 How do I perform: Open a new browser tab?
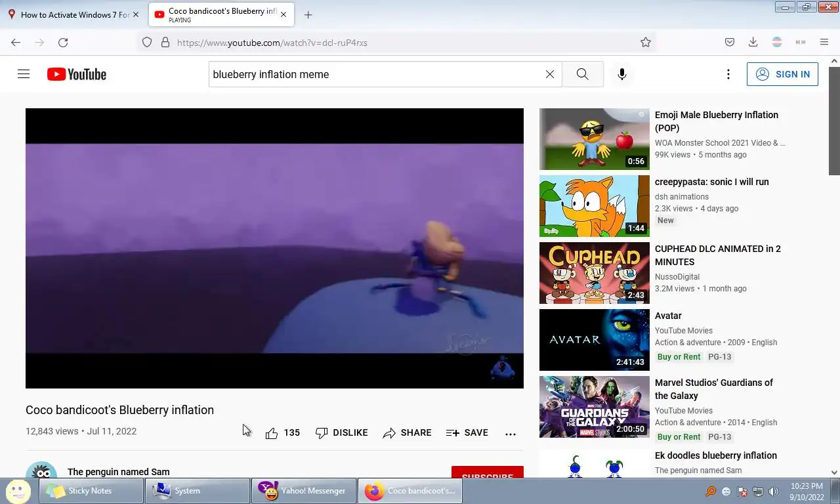(308, 14)
